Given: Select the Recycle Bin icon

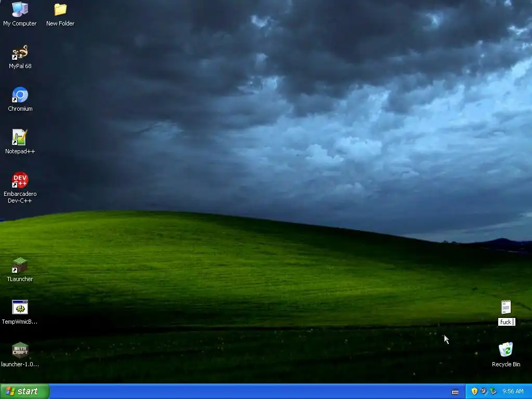Looking at the screenshot, I should [506, 350].
